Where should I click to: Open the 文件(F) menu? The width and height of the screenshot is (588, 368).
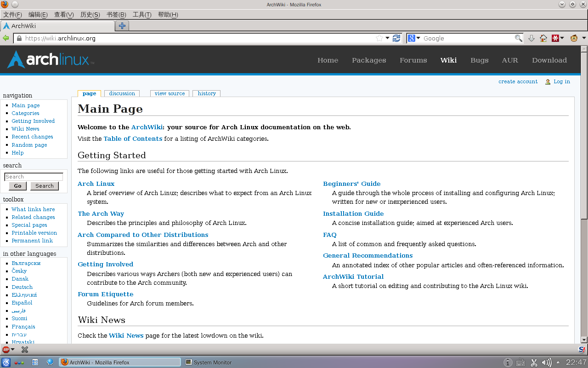pos(12,15)
